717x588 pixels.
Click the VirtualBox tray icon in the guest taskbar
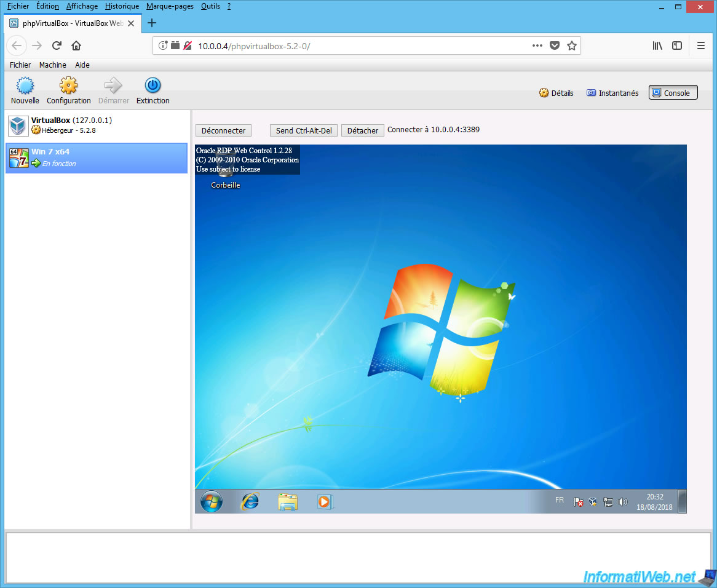pyautogui.click(x=593, y=501)
